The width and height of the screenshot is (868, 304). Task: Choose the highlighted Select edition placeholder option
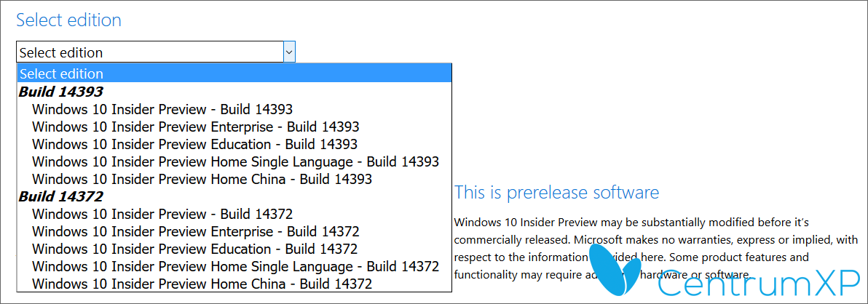pos(234,73)
